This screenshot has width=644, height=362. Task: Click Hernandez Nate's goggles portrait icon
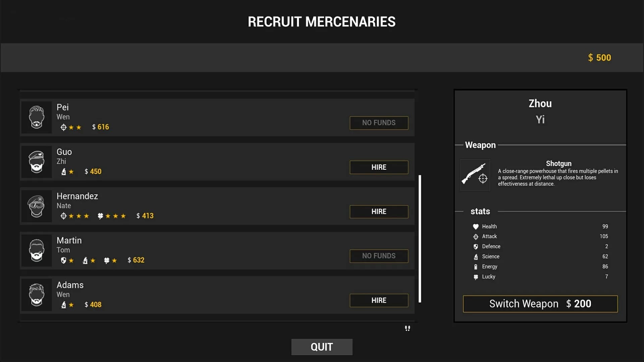click(x=37, y=206)
